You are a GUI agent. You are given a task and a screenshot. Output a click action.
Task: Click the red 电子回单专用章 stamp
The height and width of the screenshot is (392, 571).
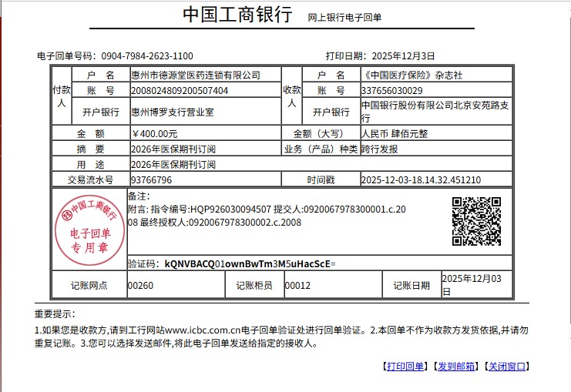[89, 230]
